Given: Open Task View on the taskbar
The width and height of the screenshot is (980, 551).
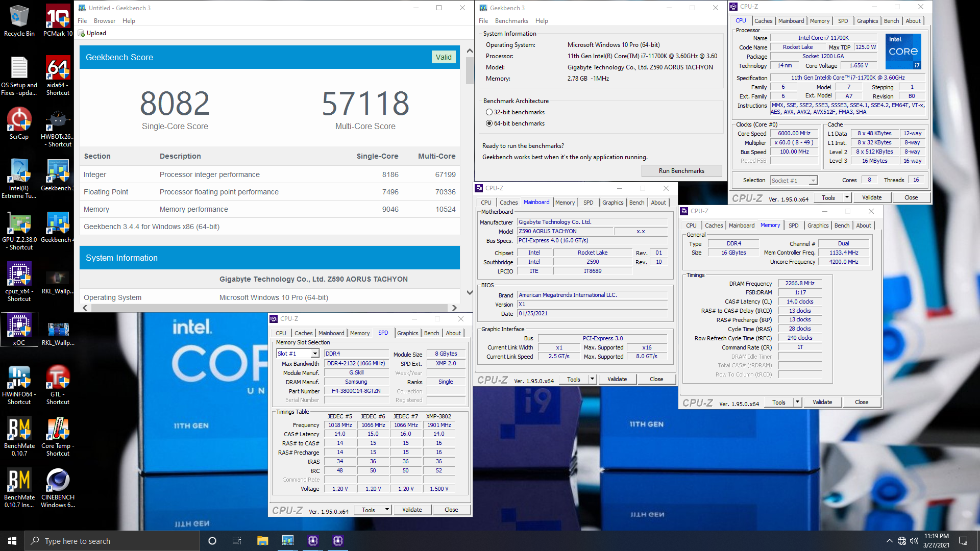Looking at the screenshot, I should [x=237, y=541].
